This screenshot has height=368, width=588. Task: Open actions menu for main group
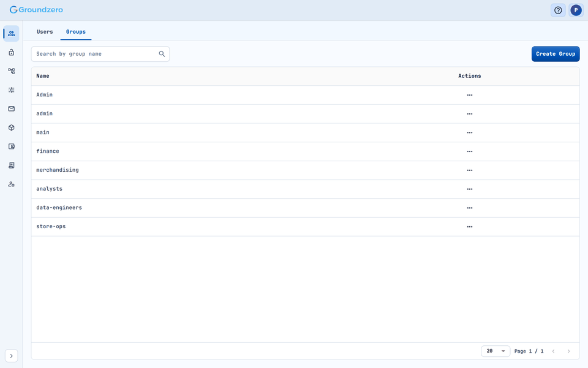pyautogui.click(x=470, y=132)
